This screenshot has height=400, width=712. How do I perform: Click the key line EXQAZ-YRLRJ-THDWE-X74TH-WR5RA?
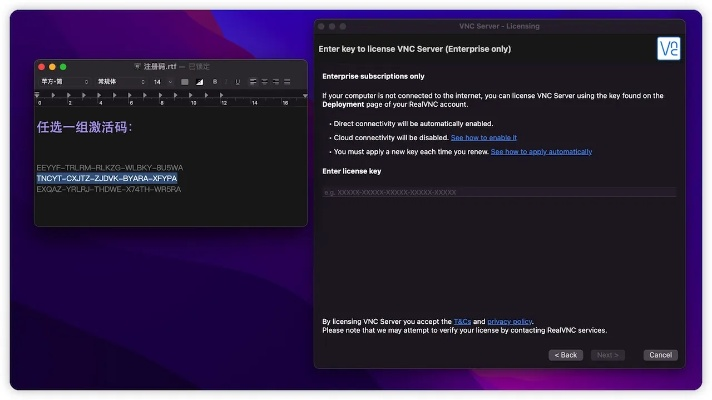pyautogui.click(x=109, y=189)
